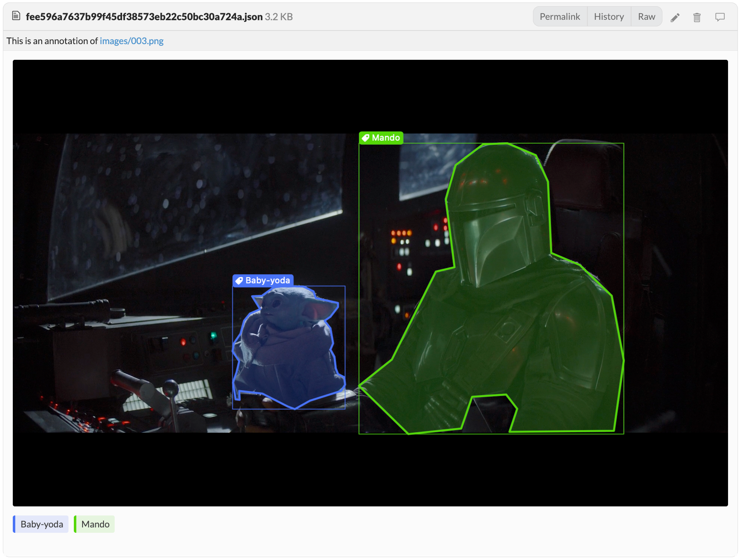Toggle the Baby-yoda legend tag

(x=41, y=524)
